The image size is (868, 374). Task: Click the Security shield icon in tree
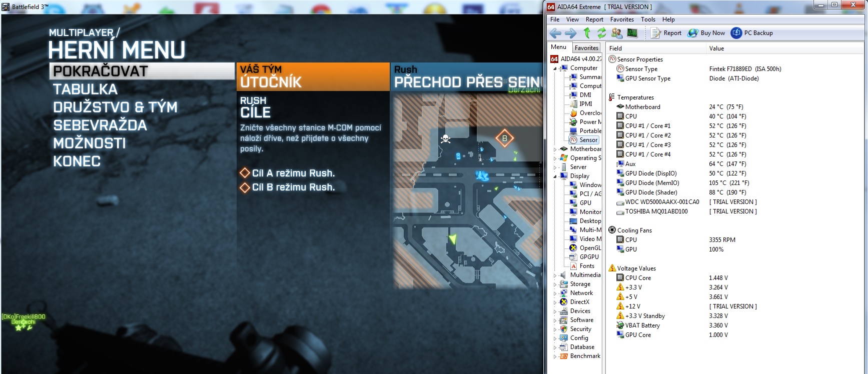point(564,329)
